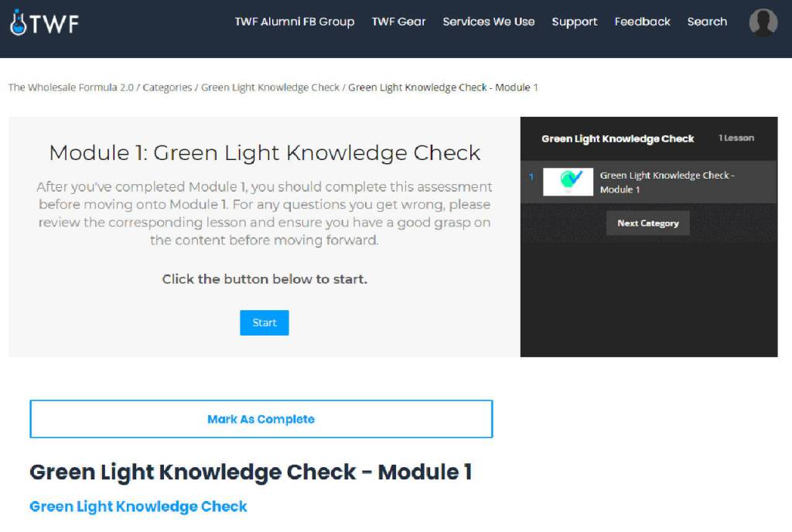The image size is (792, 532).
Task: Follow the blue Green Light Knowledge Check link
Action: pos(138,506)
